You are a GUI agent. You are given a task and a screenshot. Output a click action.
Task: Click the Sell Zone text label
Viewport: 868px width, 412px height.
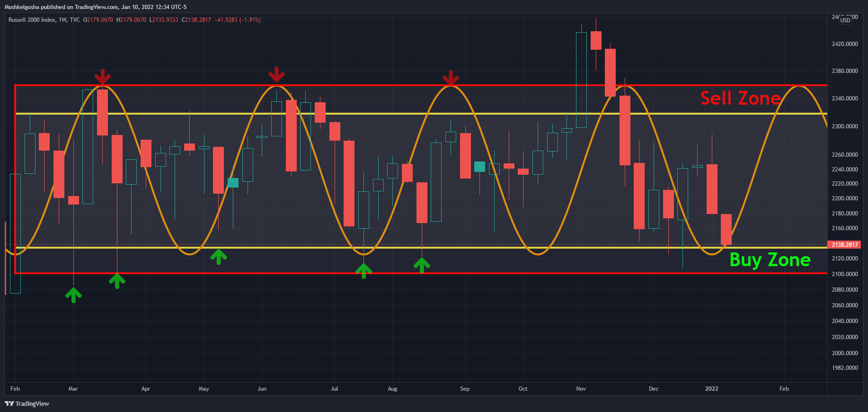pyautogui.click(x=740, y=98)
